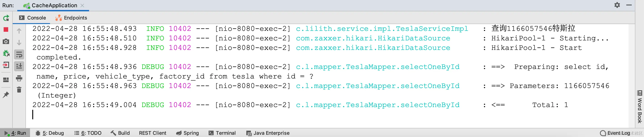
Task: Print console output with printer icon
Action: [19, 78]
